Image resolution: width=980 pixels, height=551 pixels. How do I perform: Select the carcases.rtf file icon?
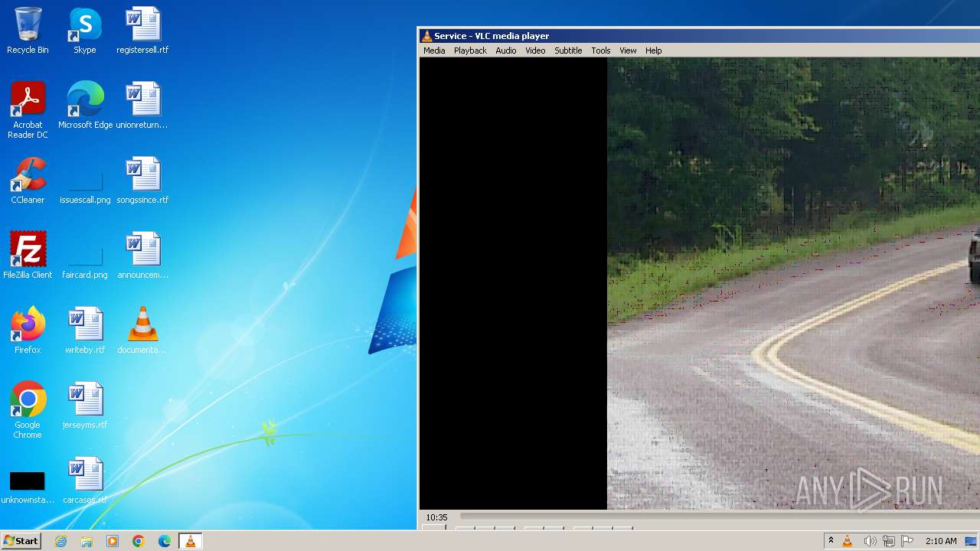click(x=85, y=481)
